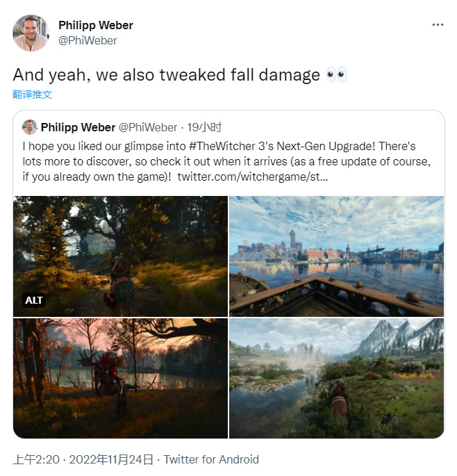This screenshot has height=476, width=457.
Task: Click the eyes emoji in the tweet
Action: 336,75
